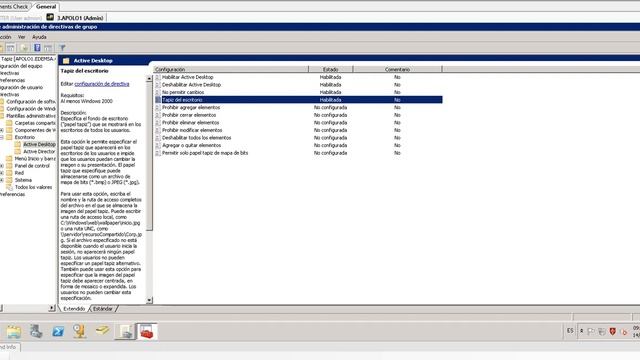Click the yellow books taskbar icon
The width and height of the screenshot is (640, 360).
[102, 331]
